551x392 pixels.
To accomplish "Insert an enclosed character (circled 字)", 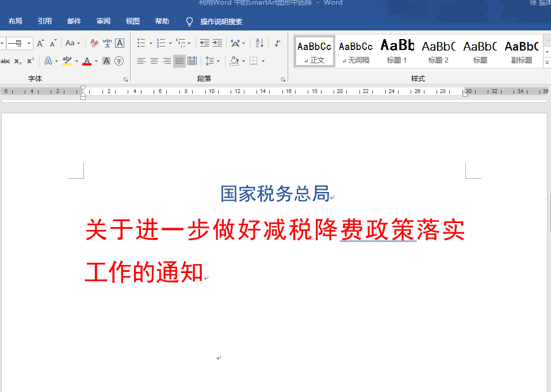I will (x=119, y=61).
